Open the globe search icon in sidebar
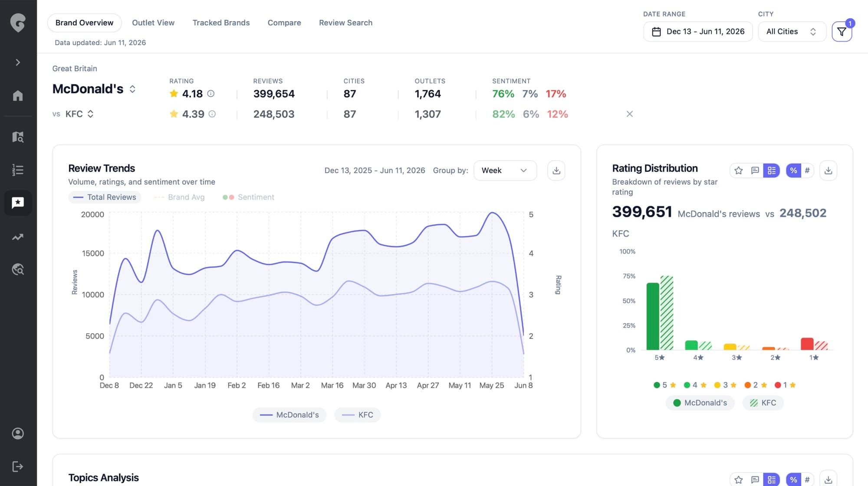Image resolution: width=868 pixels, height=486 pixels. click(x=18, y=269)
